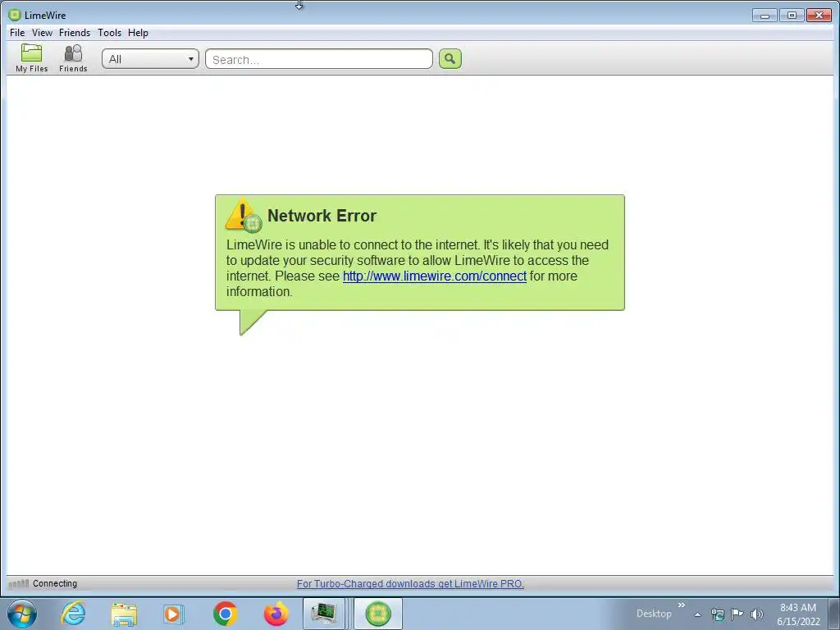840x630 pixels.
Task: Switch to the system monitor taskbar app
Action: pos(324,614)
